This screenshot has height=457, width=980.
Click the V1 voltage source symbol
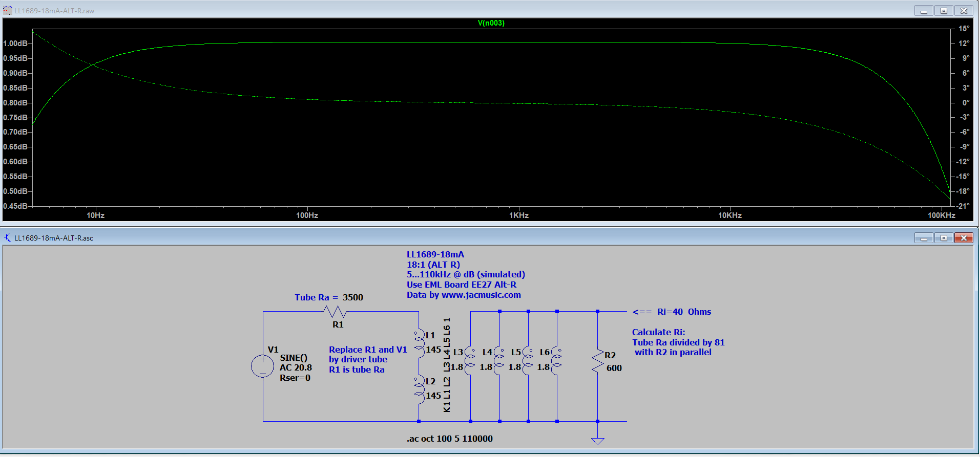(x=262, y=366)
